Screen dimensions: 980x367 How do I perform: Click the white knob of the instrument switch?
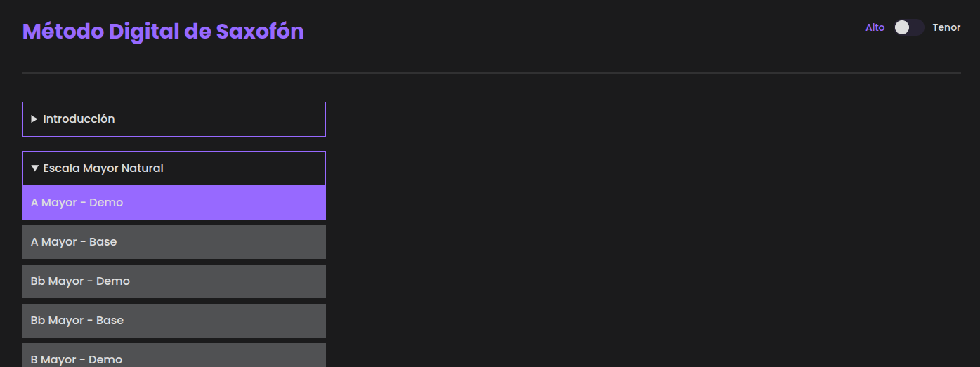point(902,27)
